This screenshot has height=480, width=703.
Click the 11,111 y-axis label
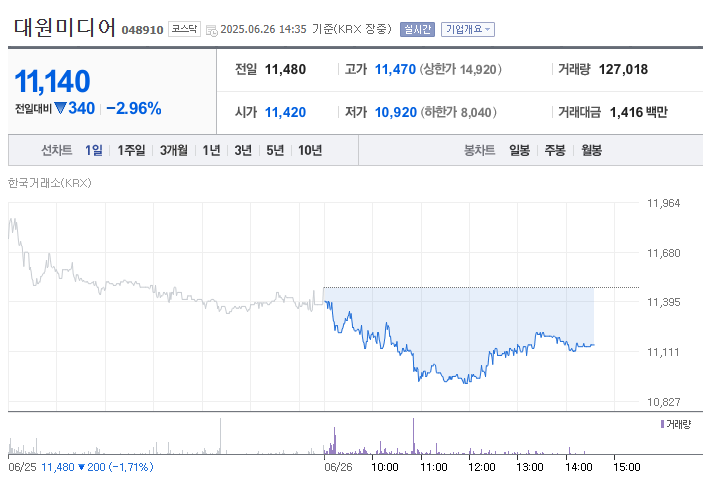[664, 352]
